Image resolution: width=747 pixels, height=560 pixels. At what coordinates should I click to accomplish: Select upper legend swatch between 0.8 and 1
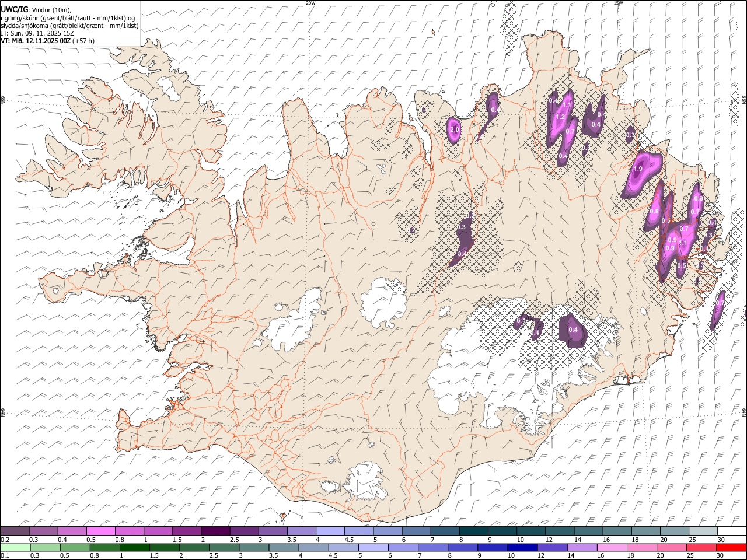point(129,531)
